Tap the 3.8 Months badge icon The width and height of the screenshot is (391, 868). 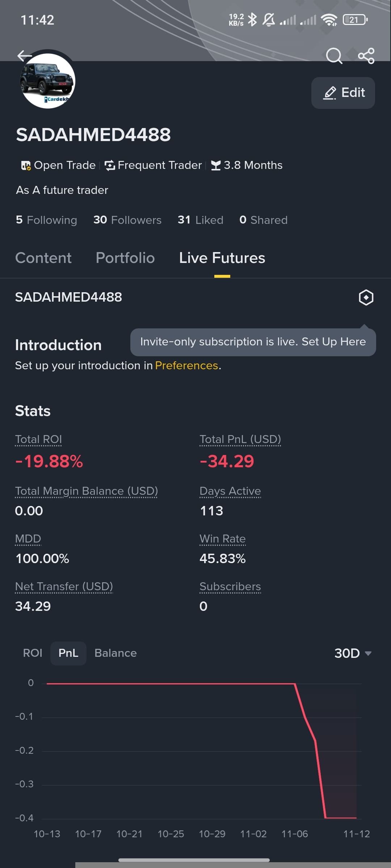216,165
